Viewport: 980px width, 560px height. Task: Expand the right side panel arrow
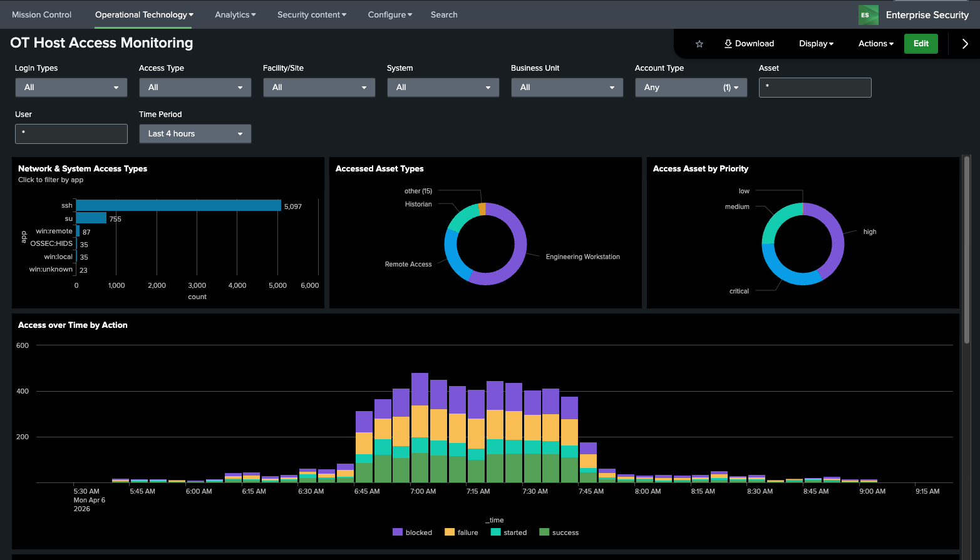point(964,44)
